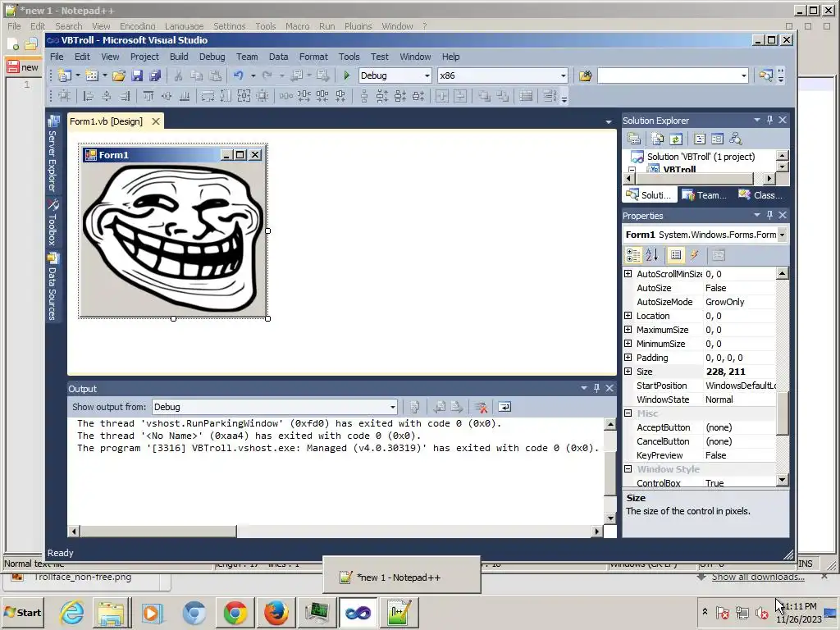Viewport: 840px width, 630px height.
Task: Click Solution Explorer Properties icon
Action: click(x=634, y=139)
